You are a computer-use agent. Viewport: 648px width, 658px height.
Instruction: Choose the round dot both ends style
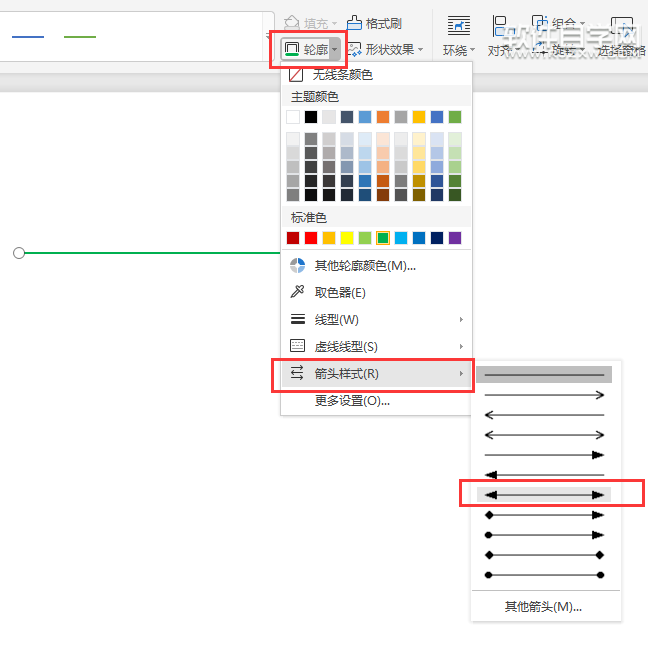(545, 575)
